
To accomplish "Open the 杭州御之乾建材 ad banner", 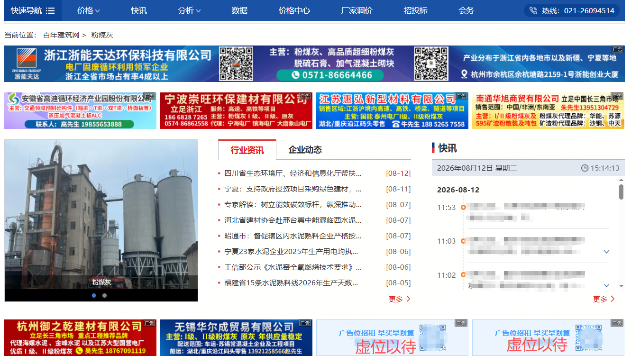I will pos(80,338).
